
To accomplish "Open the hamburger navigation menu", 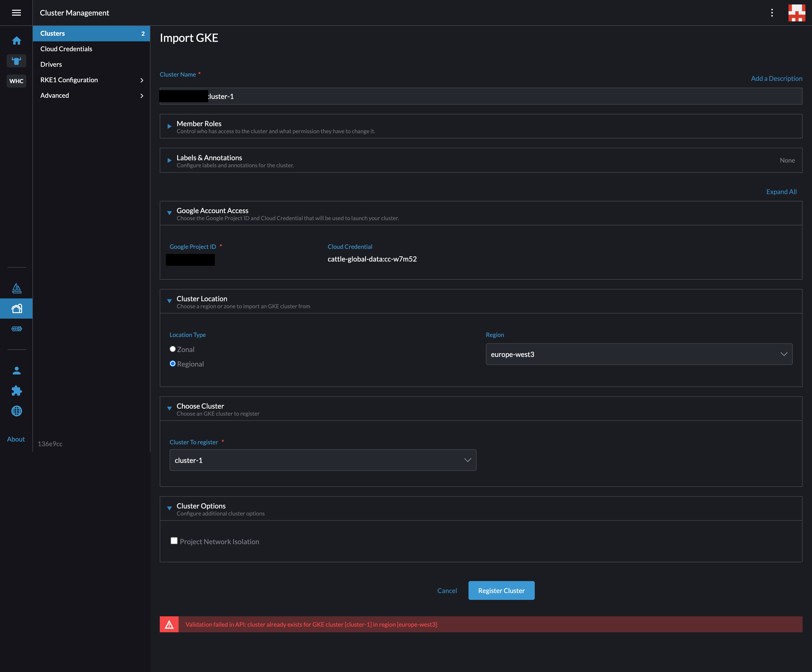I will pos(16,13).
